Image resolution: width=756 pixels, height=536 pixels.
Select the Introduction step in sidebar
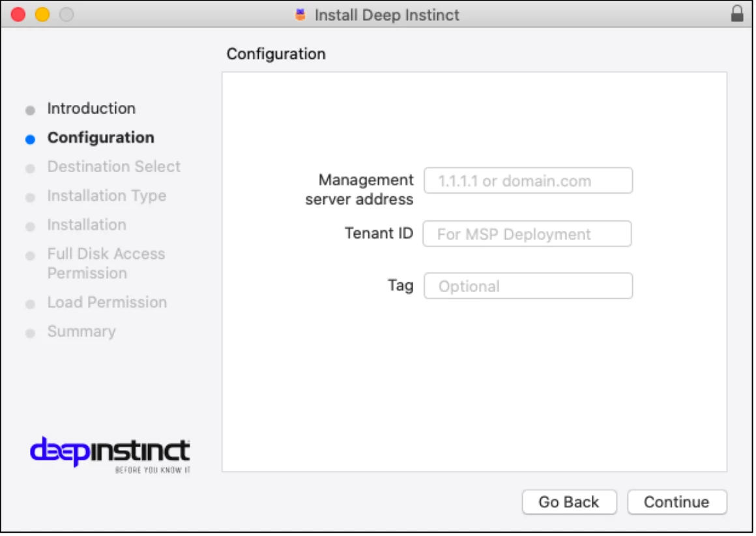pos(92,108)
